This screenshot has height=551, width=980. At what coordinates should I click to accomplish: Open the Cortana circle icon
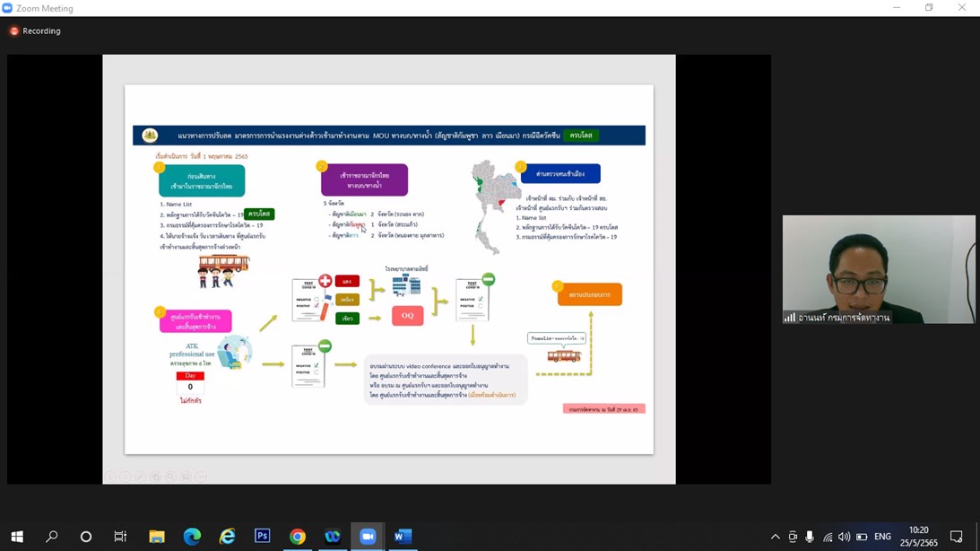coord(86,537)
